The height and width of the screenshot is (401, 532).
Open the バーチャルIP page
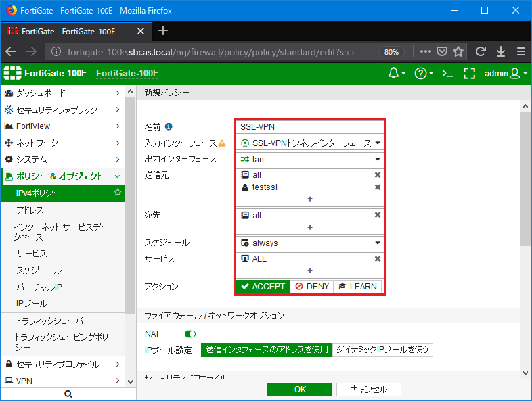tap(62, 287)
